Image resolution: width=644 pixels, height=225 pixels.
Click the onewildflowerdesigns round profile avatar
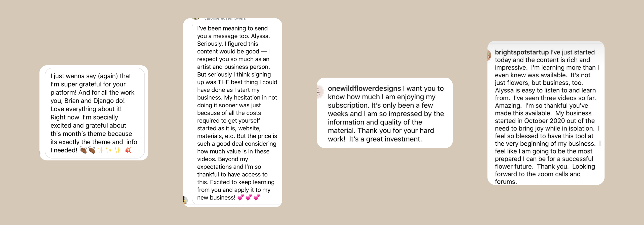coord(319,91)
